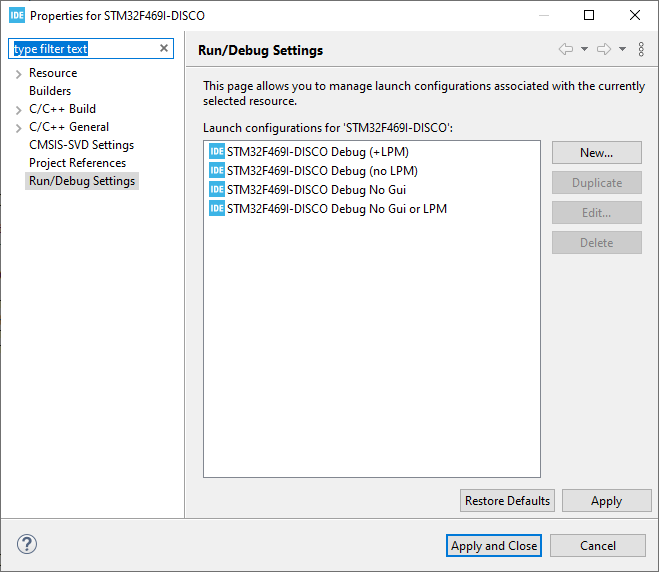
Task: Select C/C++ Build in the tree
Action: tap(62, 109)
